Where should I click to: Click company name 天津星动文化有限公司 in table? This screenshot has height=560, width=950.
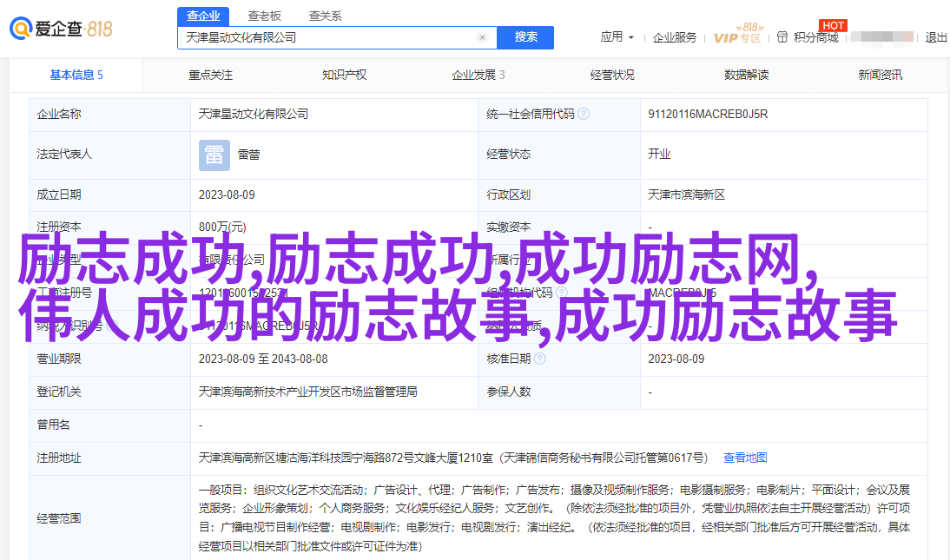254,114
